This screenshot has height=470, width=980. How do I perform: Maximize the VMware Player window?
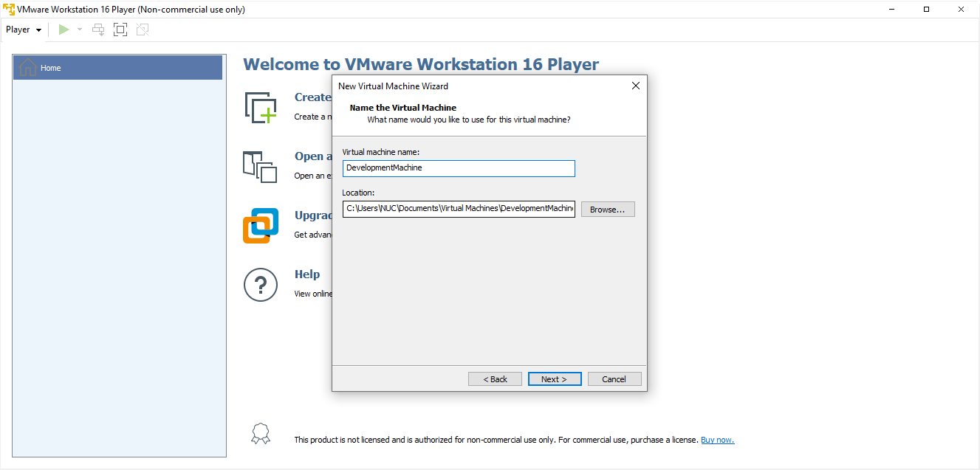pos(927,9)
